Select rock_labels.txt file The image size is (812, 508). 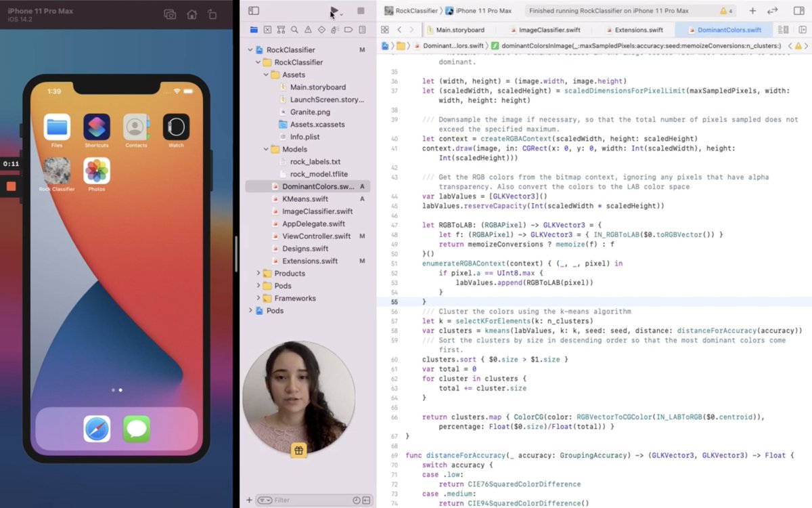pyautogui.click(x=315, y=162)
